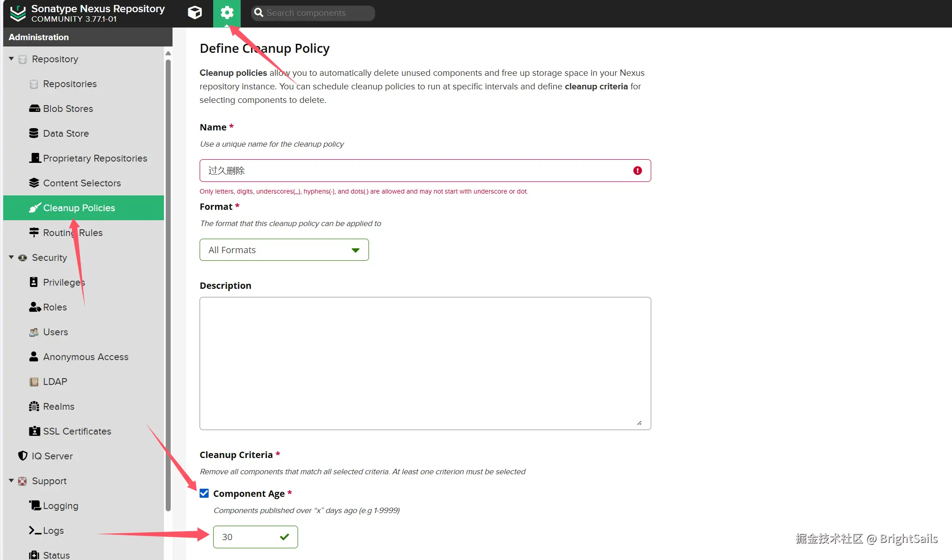The height and width of the screenshot is (560, 952).
Task: Uncheck the Component Age checkbox
Action: click(x=204, y=493)
